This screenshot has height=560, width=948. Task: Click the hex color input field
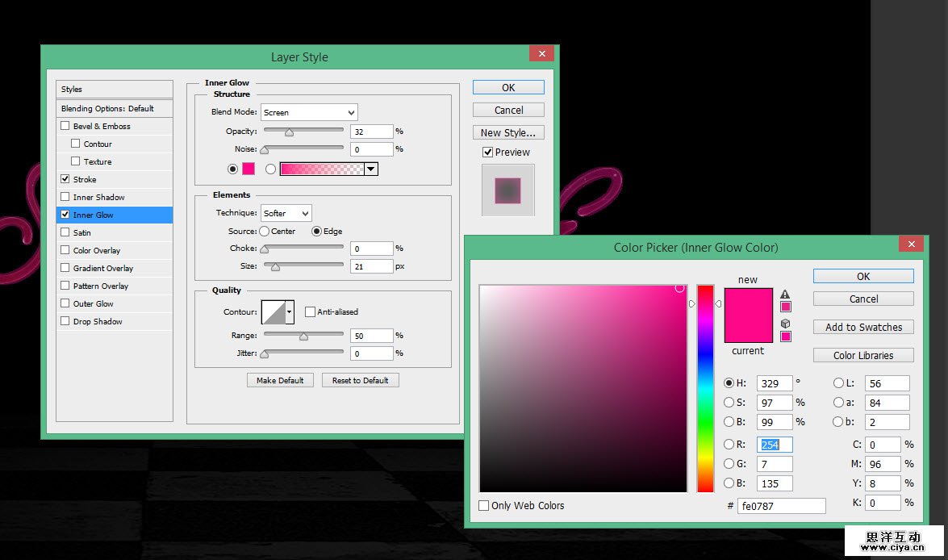coord(781,506)
